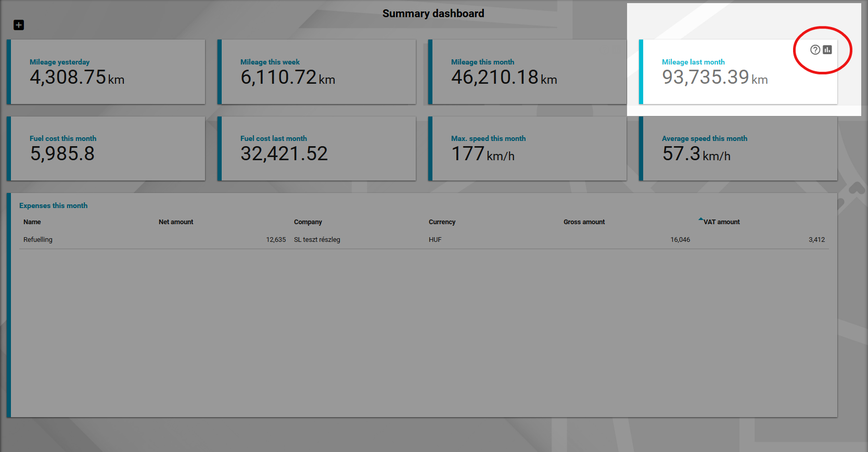Screen dimensions: 868x452
Task: Click the add widget plus icon
Action: point(19,25)
